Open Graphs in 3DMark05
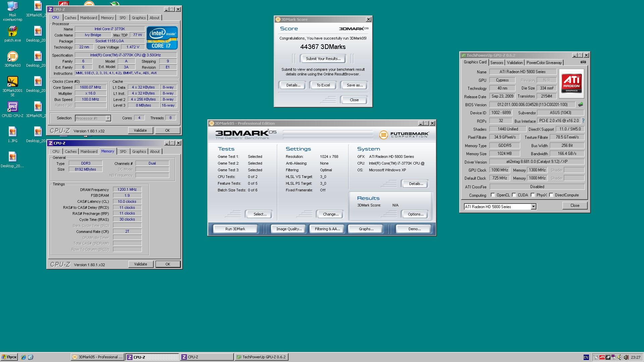 [x=366, y=229]
